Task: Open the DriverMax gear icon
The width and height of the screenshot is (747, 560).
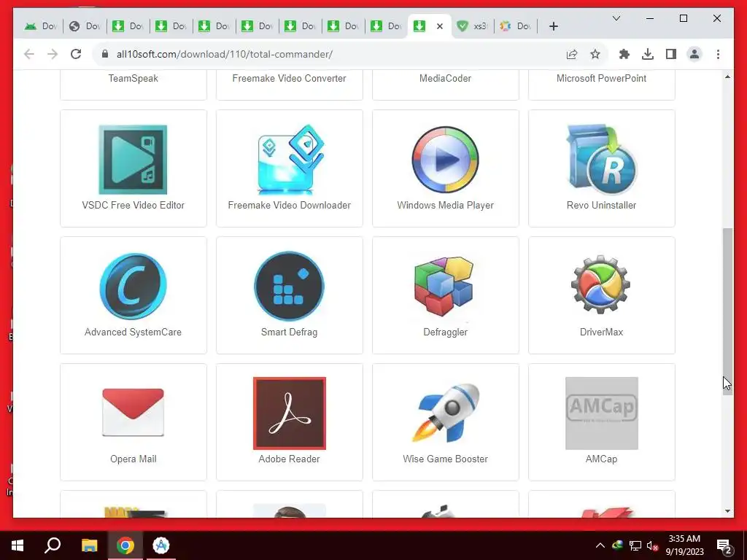Action: tap(601, 284)
